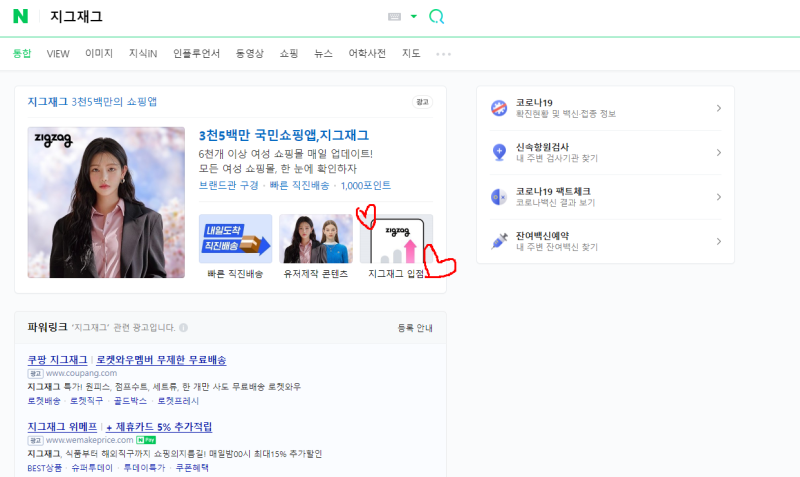Screen dimensions: 800x477
Task: Select the 뉴스 tab
Action: pos(323,54)
